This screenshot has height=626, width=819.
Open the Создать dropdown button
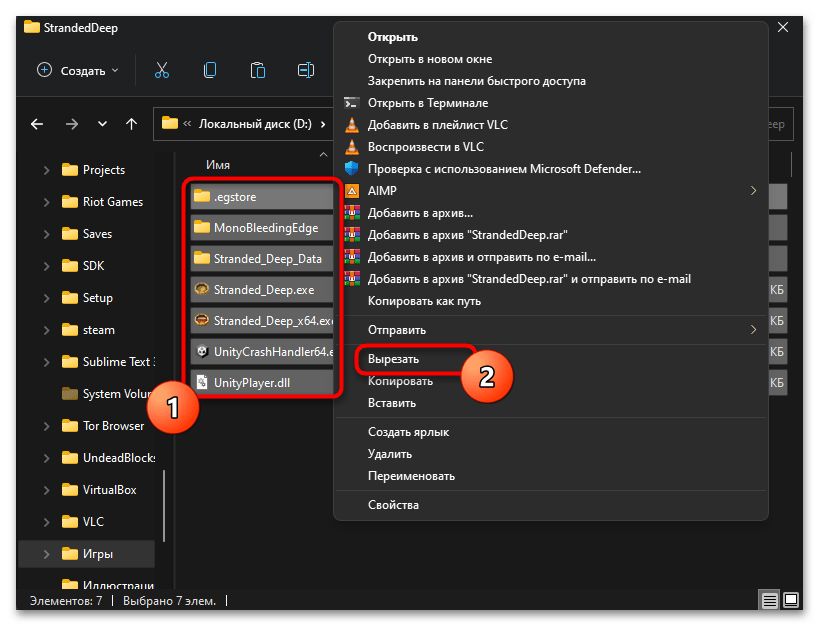[78, 70]
